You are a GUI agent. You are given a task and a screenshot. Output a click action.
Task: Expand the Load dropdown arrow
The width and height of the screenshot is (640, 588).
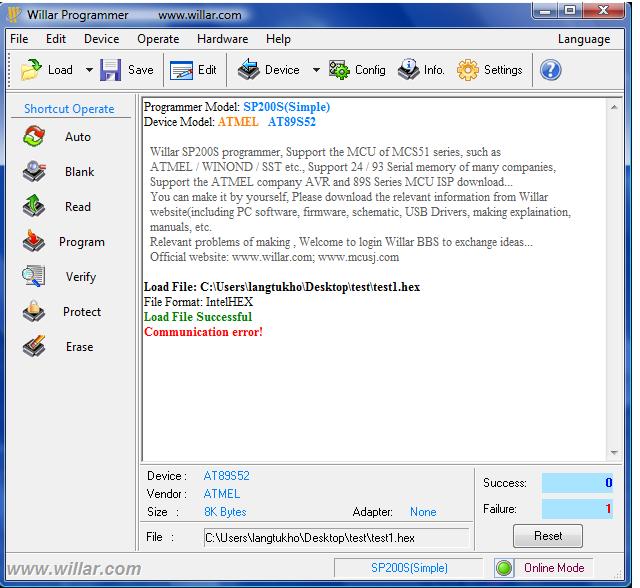pyautogui.click(x=89, y=70)
